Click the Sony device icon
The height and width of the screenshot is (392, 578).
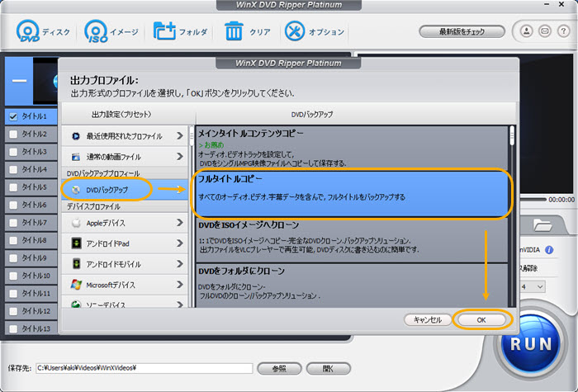click(76, 304)
